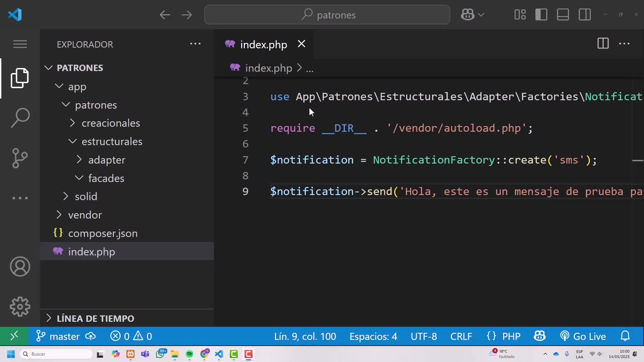Viewport: 644px width, 362px height.
Task: Show additional views ellipsis in activity bar
Action: coord(20,198)
